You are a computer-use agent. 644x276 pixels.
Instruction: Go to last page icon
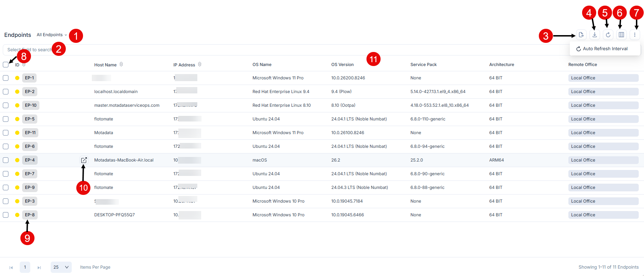click(x=39, y=268)
